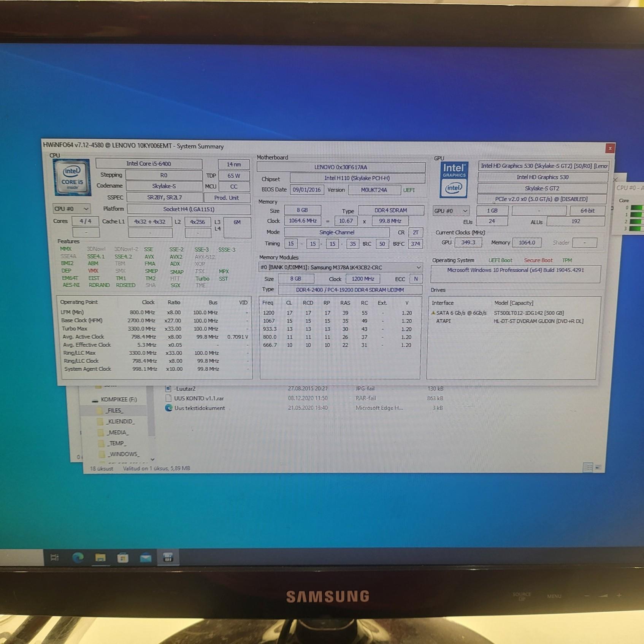
Task: Click the Intel HD Graphics 530 field
Action: click(542, 177)
